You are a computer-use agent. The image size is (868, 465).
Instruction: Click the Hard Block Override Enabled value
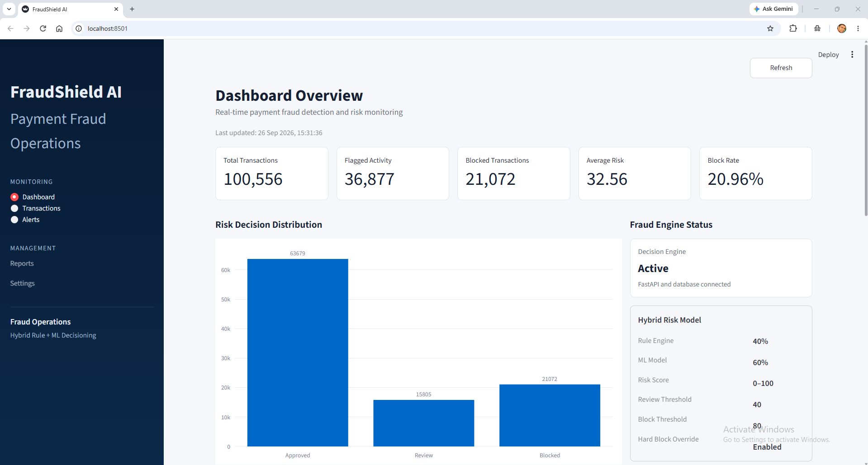click(767, 447)
